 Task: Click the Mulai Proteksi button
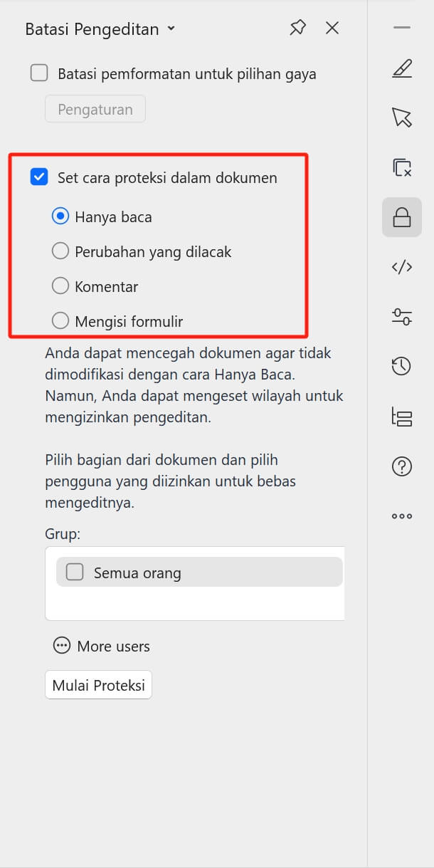[98, 685]
